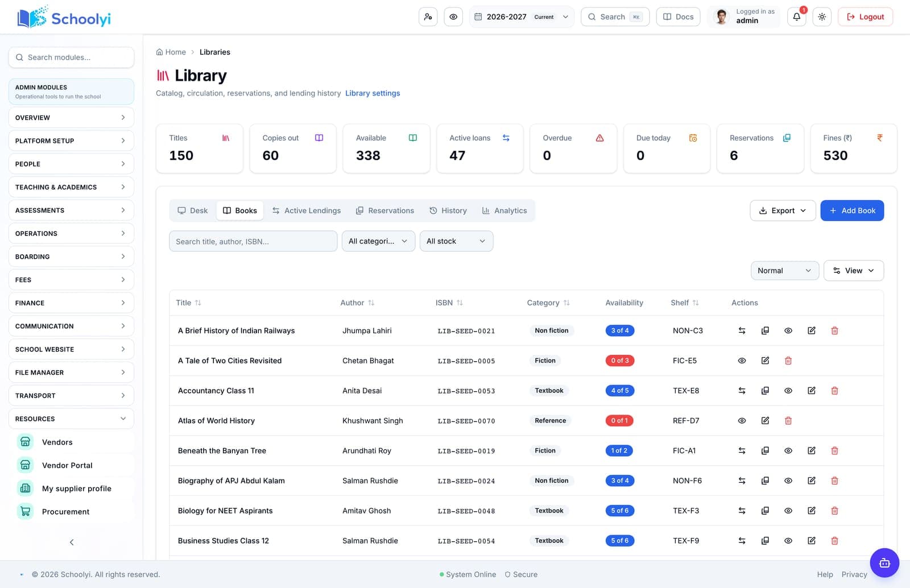The height and width of the screenshot is (588, 910).
Task: Collapse the sidebar with the left chevron
Action: 72,542
